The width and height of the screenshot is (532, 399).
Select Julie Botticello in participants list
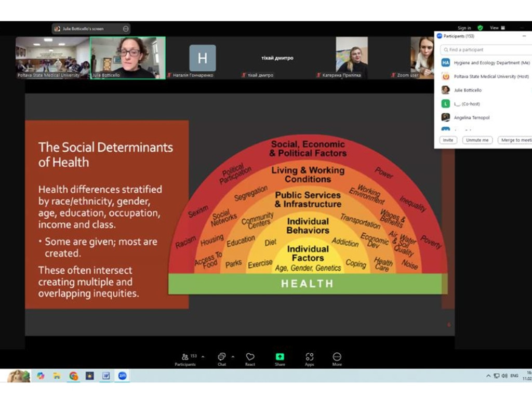485,90
